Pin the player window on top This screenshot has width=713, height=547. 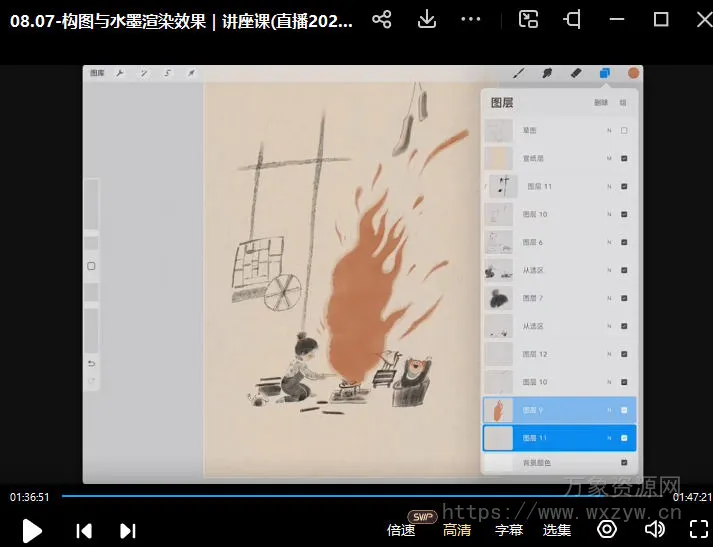click(572, 19)
